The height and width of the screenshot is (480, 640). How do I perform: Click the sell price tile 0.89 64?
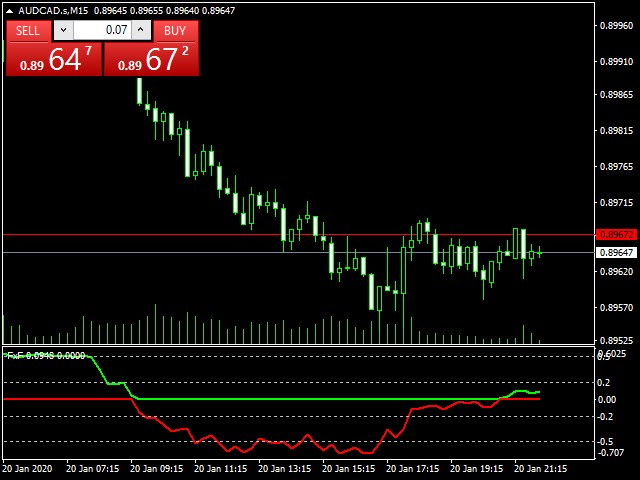point(53,59)
